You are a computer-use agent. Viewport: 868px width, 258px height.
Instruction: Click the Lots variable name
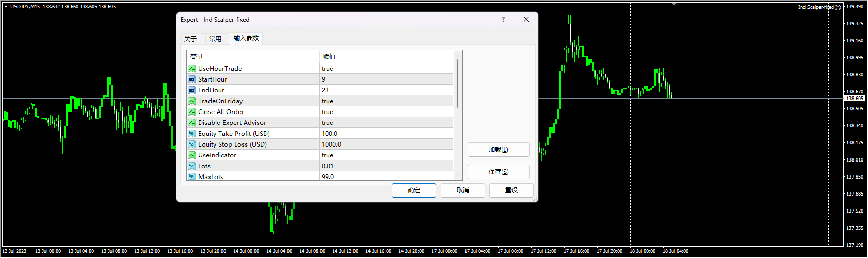pyautogui.click(x=204, y=166)
